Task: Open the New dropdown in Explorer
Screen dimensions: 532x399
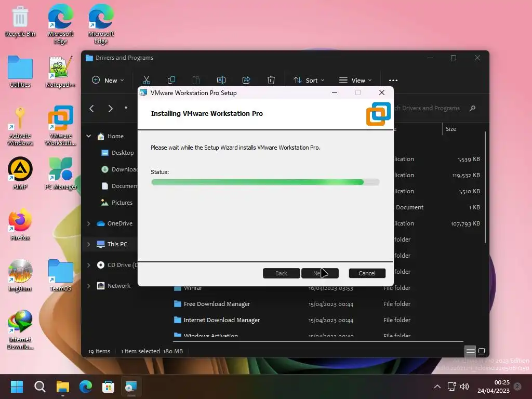Action: [108, 81]
